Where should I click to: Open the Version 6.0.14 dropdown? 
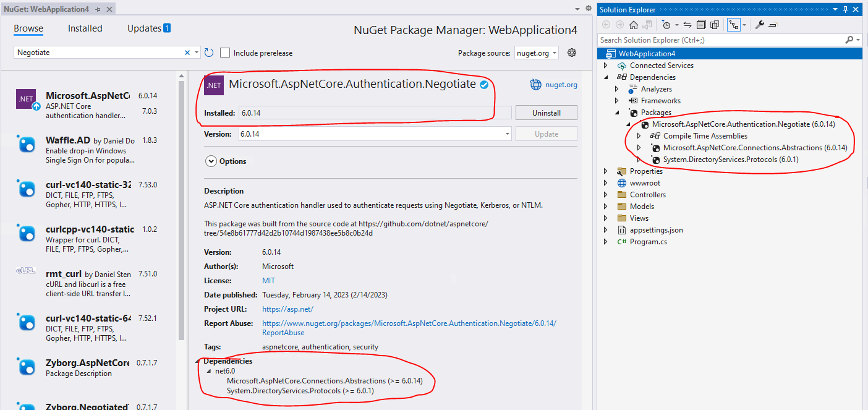(x=375, y=134)
